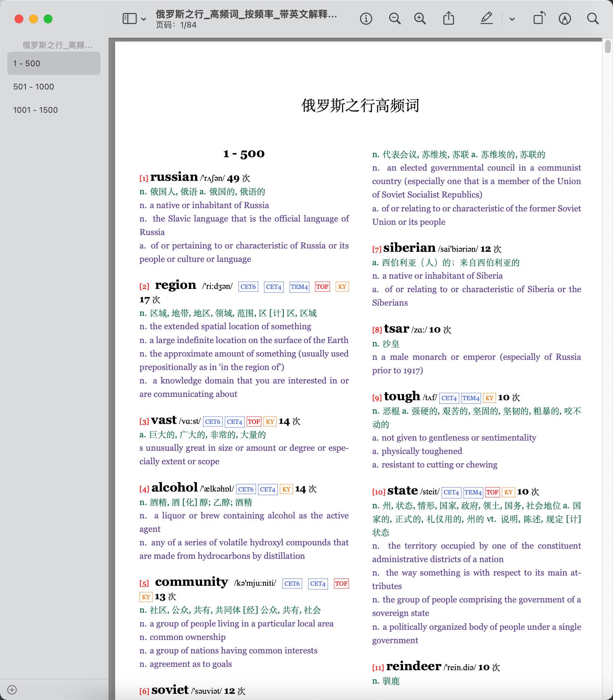Click the page title '俄罗斯之行高频词'
The width and height of the screenshot is (613, 700).
[360, 106]
